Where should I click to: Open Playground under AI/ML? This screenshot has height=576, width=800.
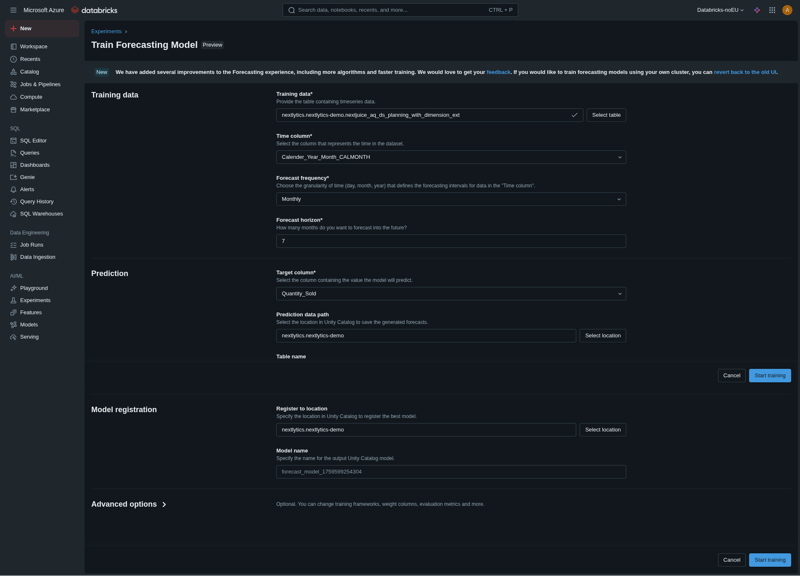coord(33,288)
